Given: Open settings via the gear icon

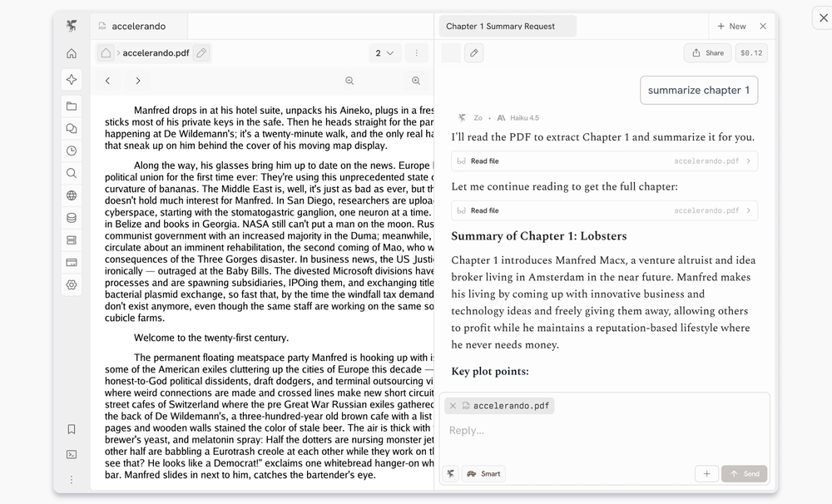Looking at the screenshot, I should click(72, 284).
